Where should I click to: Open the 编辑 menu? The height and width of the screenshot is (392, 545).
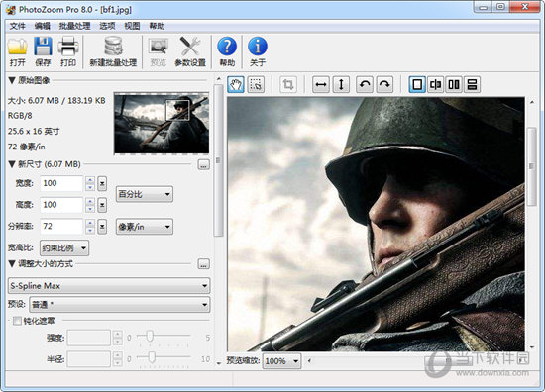tap(42, 26)
